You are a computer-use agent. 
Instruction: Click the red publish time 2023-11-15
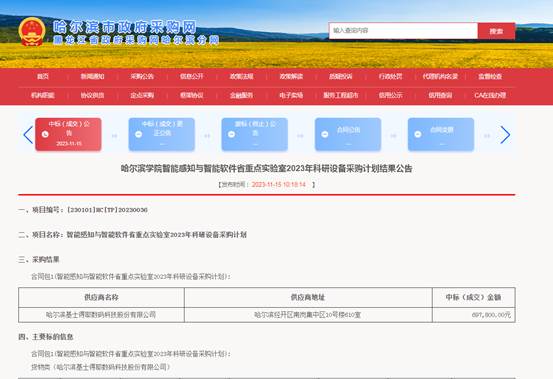tap(279, 184)
